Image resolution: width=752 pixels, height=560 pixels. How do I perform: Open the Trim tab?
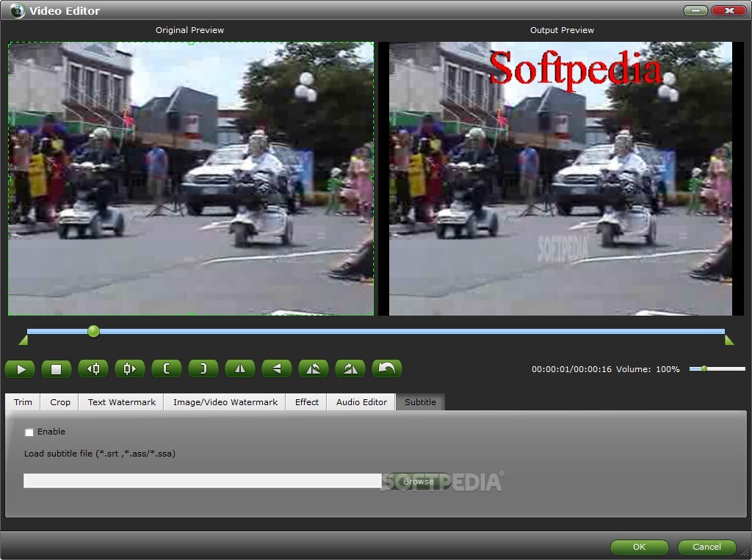(23, 402)
